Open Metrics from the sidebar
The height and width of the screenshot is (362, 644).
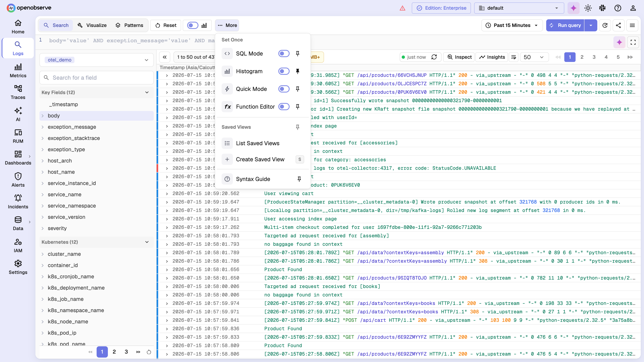18,70
